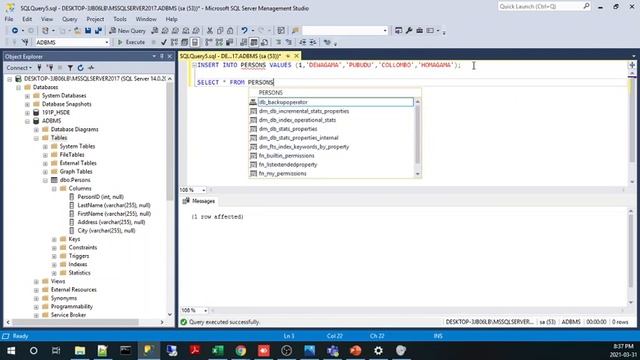Open the Query menu
Image resolution: width=640 pixels, height=360 pixels.
click(69, 19)
